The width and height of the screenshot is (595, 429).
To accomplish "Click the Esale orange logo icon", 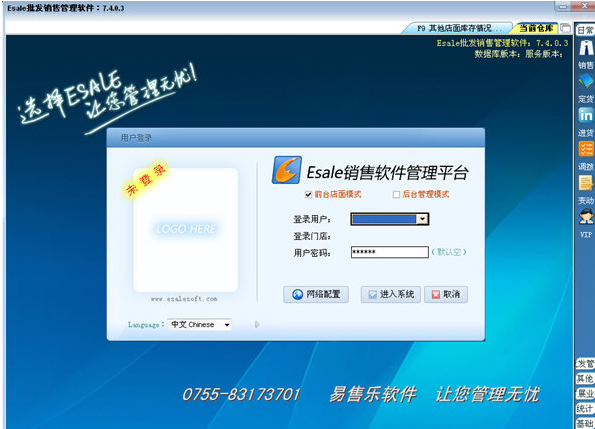I will (x=287, y=170).
